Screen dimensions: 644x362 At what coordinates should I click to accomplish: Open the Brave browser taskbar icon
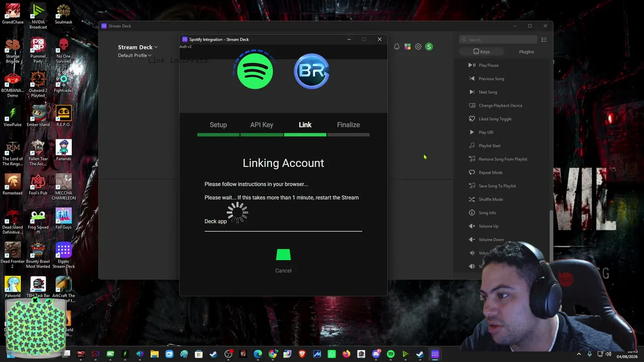pyautogui.click(x=302, y=354)
